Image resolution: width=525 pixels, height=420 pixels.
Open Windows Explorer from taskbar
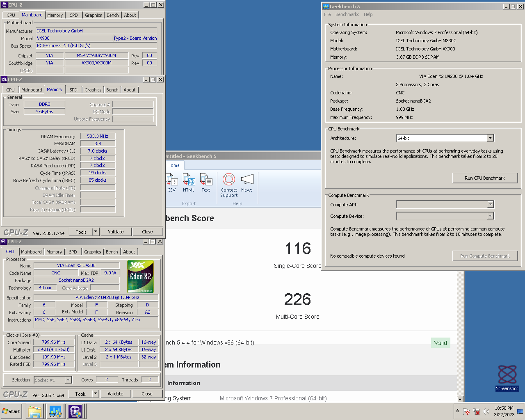35,411
